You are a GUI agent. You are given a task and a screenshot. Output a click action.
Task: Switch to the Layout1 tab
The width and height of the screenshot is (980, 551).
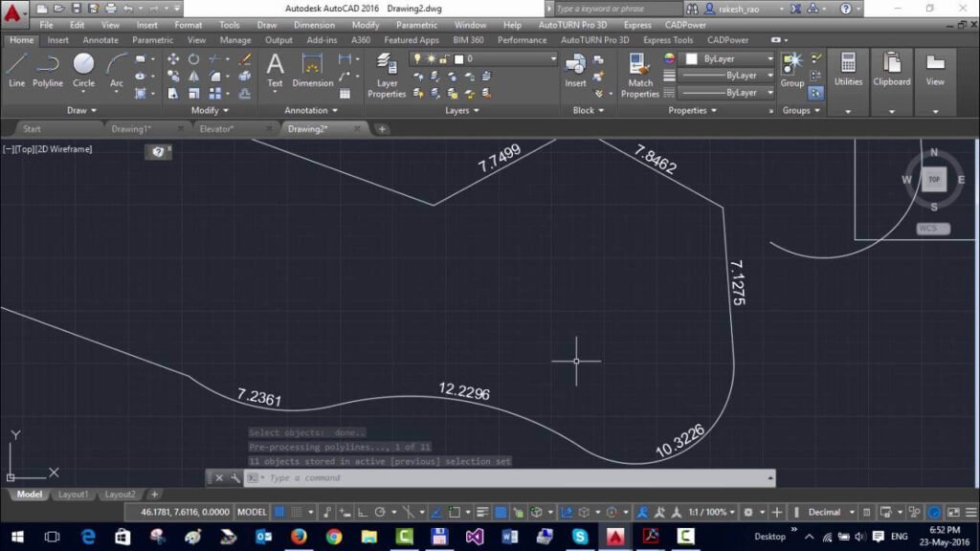[x=73, y=495]
